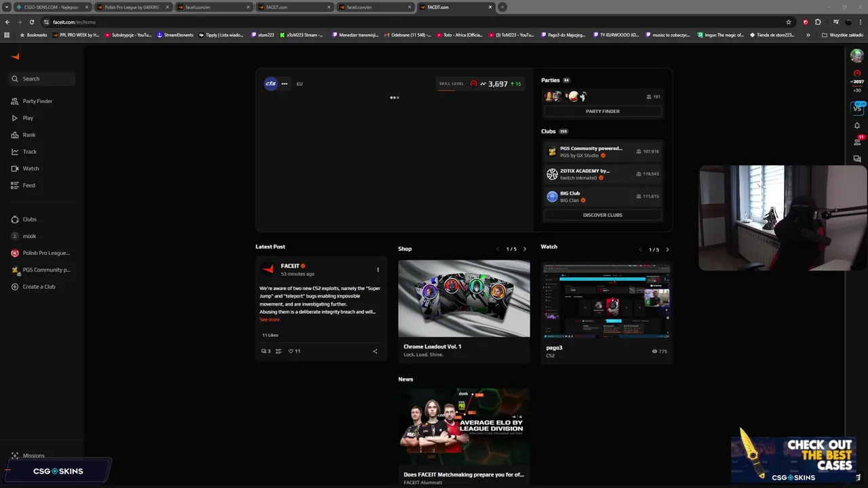Open Average ELO by League Division news

coord(464,426)
